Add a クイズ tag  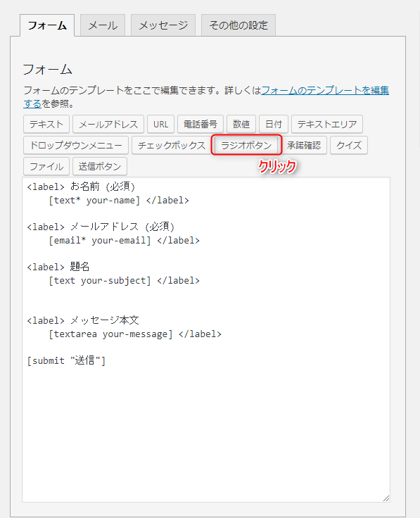(349, 146)
